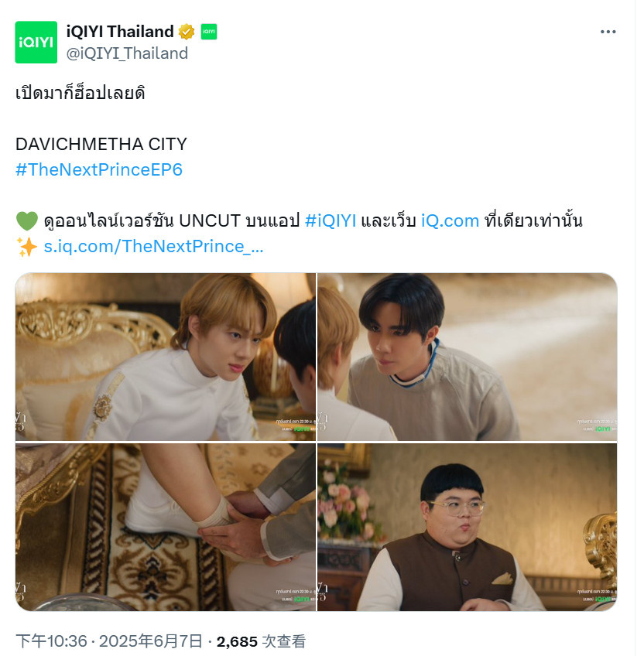Screen dimensions: 644x656
Task: Click the DAVICHMETHA CITY text line
Action: (101, 145)
